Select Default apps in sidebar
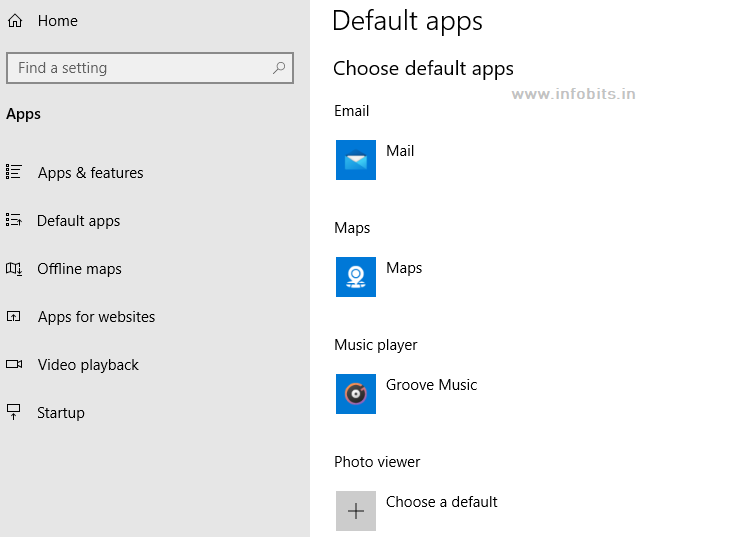This screenshot has height=537, width=729. (79, 221)
